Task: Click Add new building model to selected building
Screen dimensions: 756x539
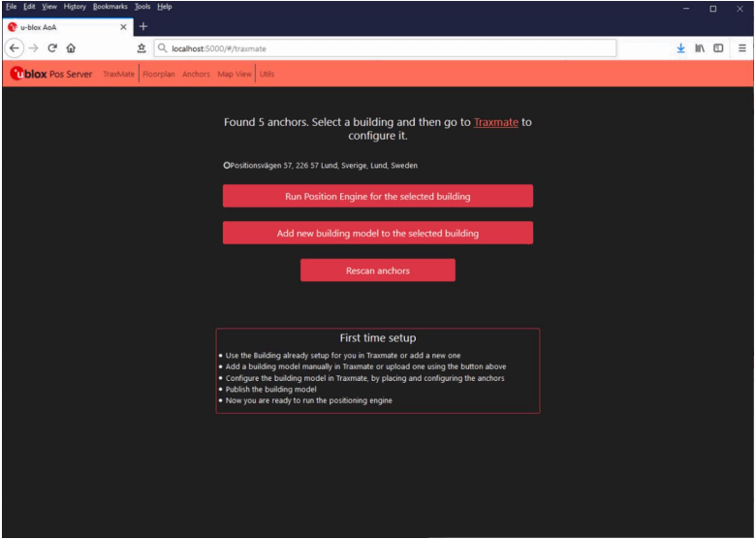Action: (x=378, y=233)
